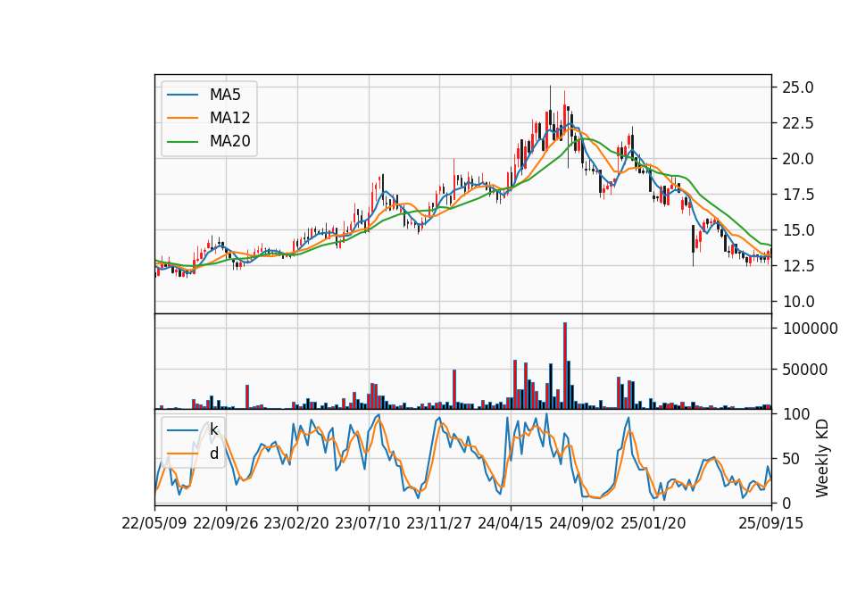
Task: Click the 15.0 price axis tick label
Action: [797, 230]
